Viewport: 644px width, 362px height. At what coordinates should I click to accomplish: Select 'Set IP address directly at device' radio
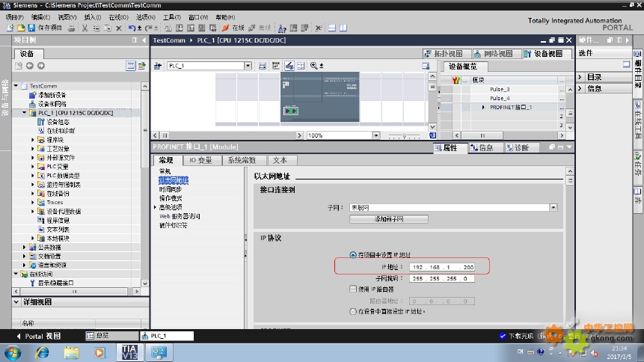(x=353, y=311)
